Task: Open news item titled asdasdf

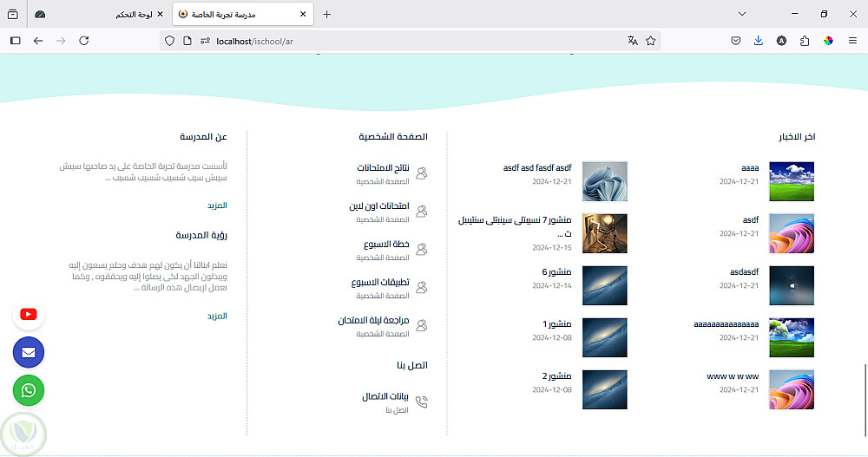Action: coord(744,272)
